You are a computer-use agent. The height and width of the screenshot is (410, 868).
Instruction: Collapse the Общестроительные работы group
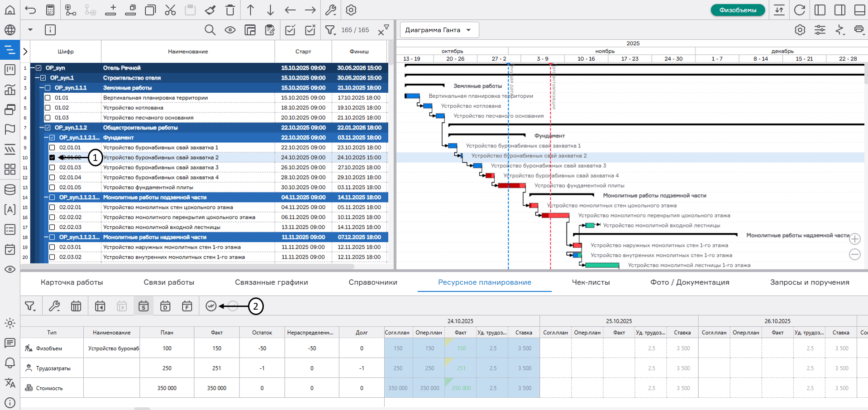(42, 127)
